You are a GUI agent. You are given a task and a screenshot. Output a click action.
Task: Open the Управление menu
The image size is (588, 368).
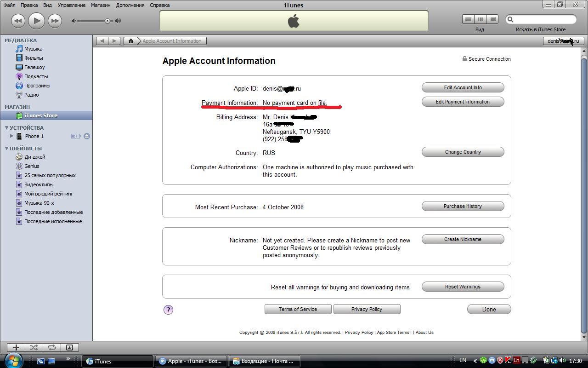(x=72, y=5)
